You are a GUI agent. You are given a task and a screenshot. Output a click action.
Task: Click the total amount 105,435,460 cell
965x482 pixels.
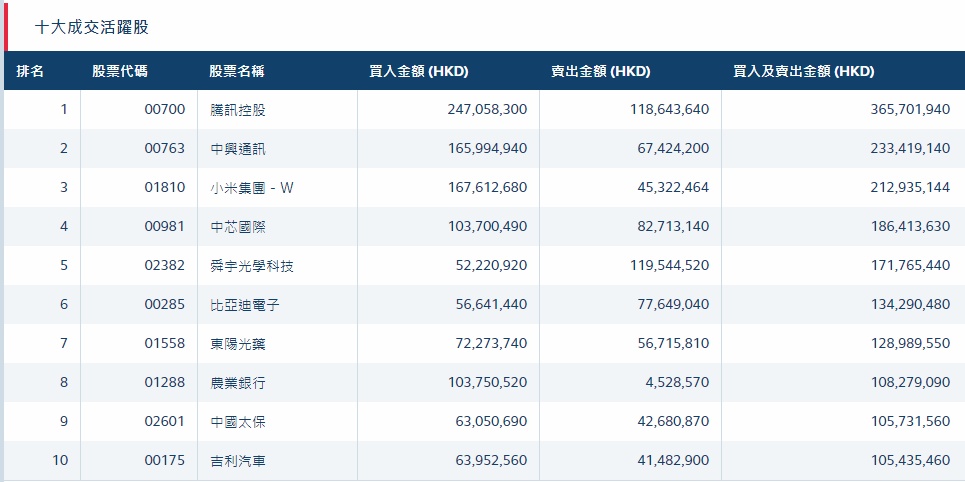click(x=910, y=461)
